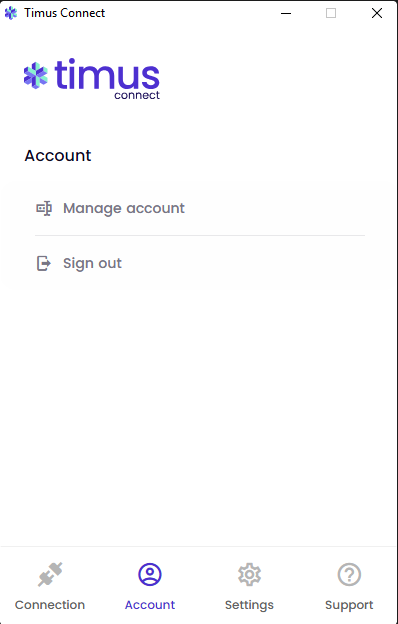Close the Timus Connect window
The width and height of the screenshot is (398, 624).
pos(377,13)
